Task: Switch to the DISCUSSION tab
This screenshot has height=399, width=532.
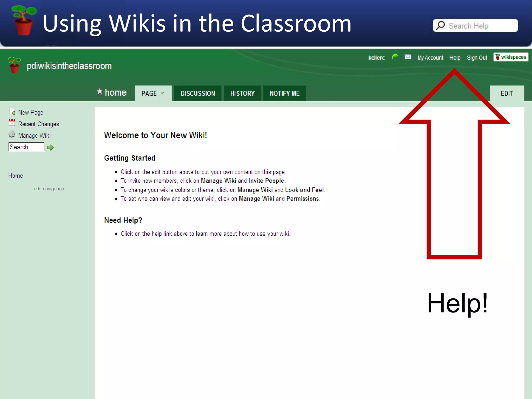Action: [x=198, y=94]
